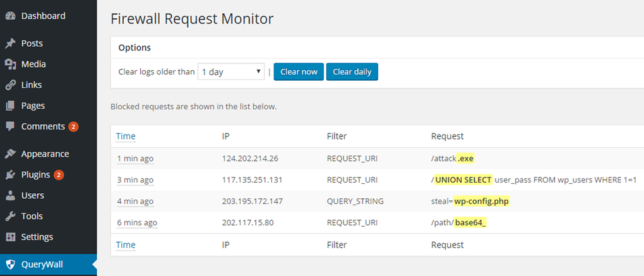Click the Comments pending count badge
This screenshot has height=276, width=644.
(73, 127)
